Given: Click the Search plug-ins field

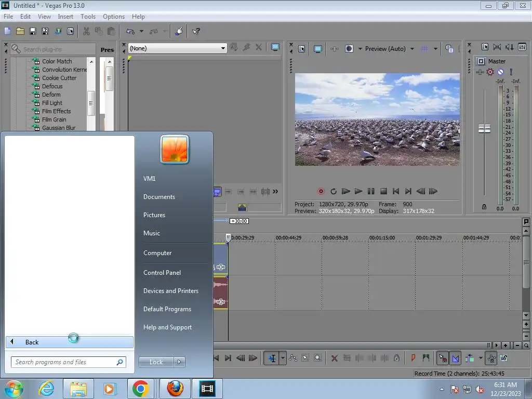Looking at the screenshot, I should tap(53, 49).
